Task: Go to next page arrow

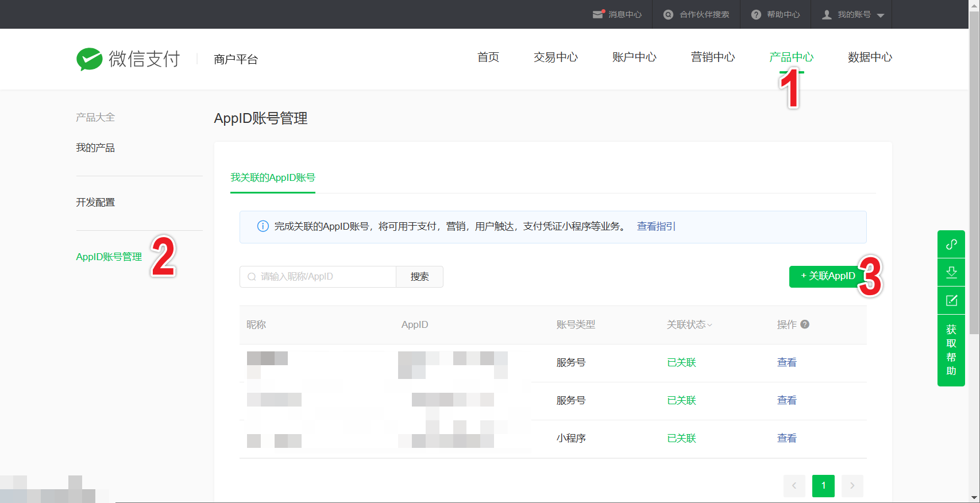Action: 852,486
